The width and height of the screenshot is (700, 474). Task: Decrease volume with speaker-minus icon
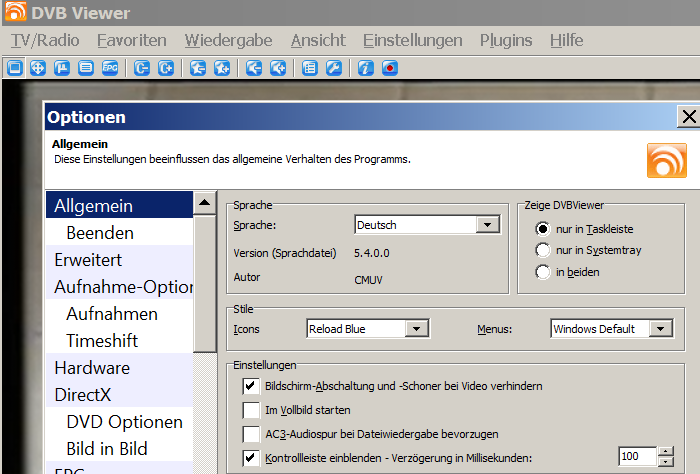[x=254, y=68]
